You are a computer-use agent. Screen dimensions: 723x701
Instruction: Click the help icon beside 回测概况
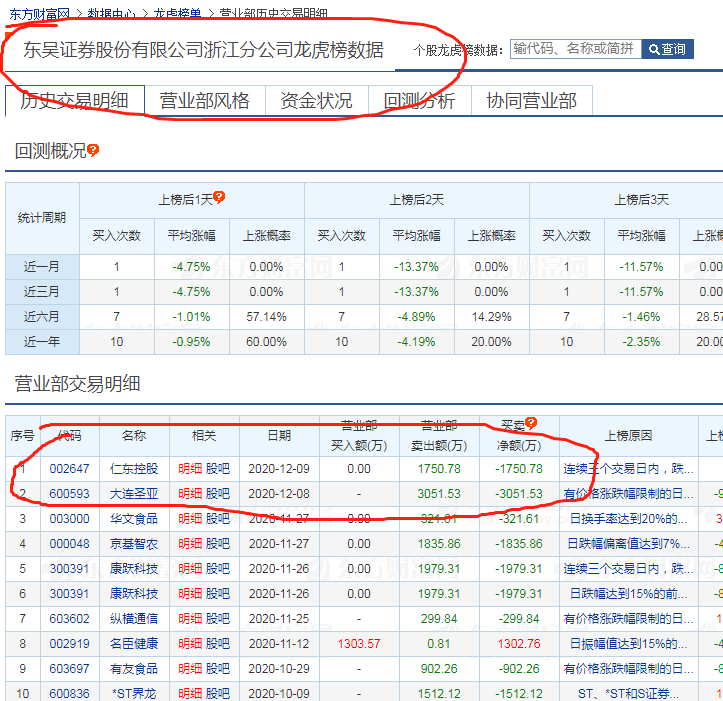(93, 150)
